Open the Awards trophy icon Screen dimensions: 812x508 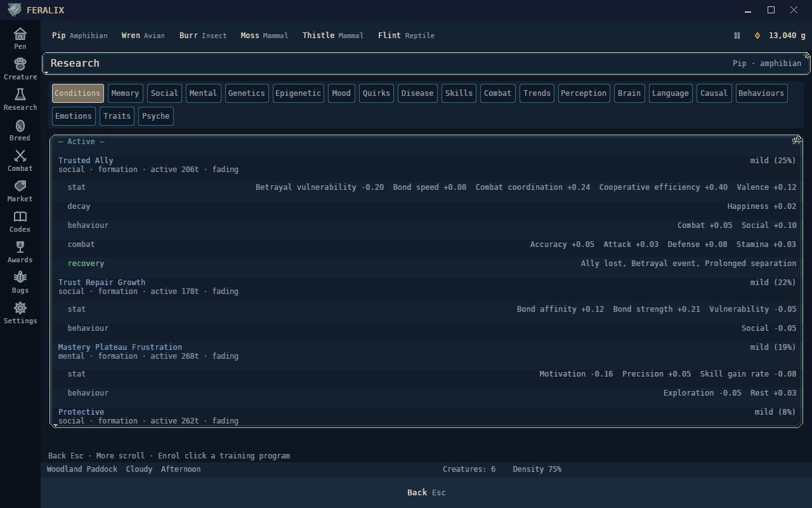click(x=20, y=246)
